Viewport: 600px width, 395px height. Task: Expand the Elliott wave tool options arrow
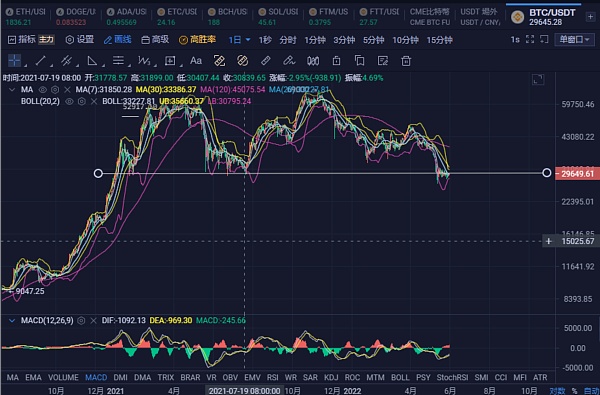point(155,65)
